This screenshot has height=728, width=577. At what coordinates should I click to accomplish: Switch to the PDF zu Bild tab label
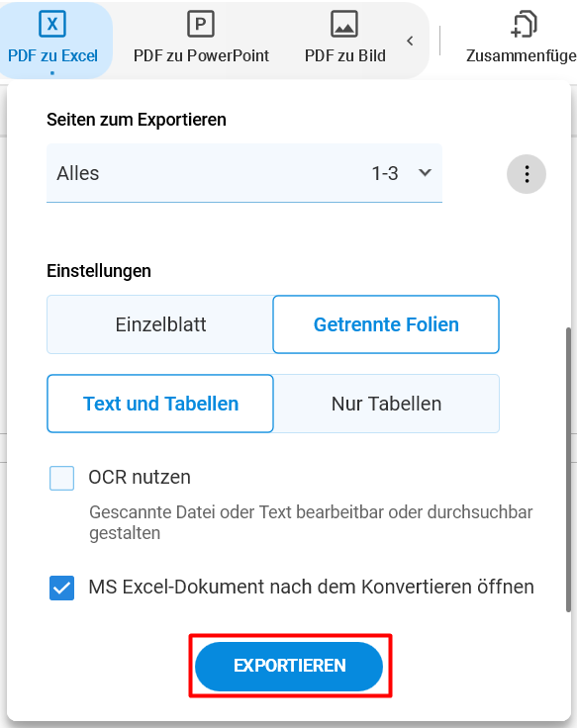(345, 55)
